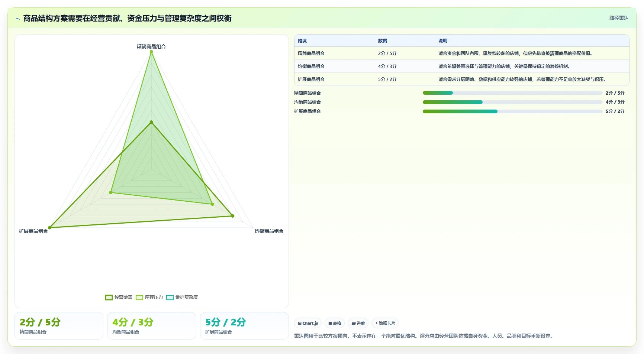Screen dimensions: 644x354
Task: Click the description beginning 适合希望兼顾选择
Action: 504,66
